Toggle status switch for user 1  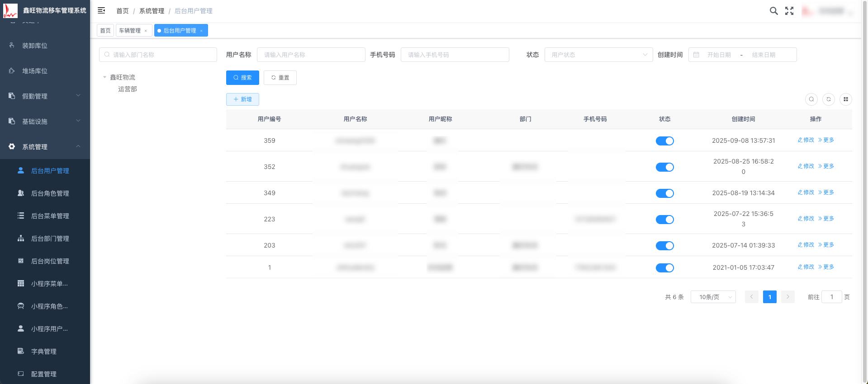[665, 268]
